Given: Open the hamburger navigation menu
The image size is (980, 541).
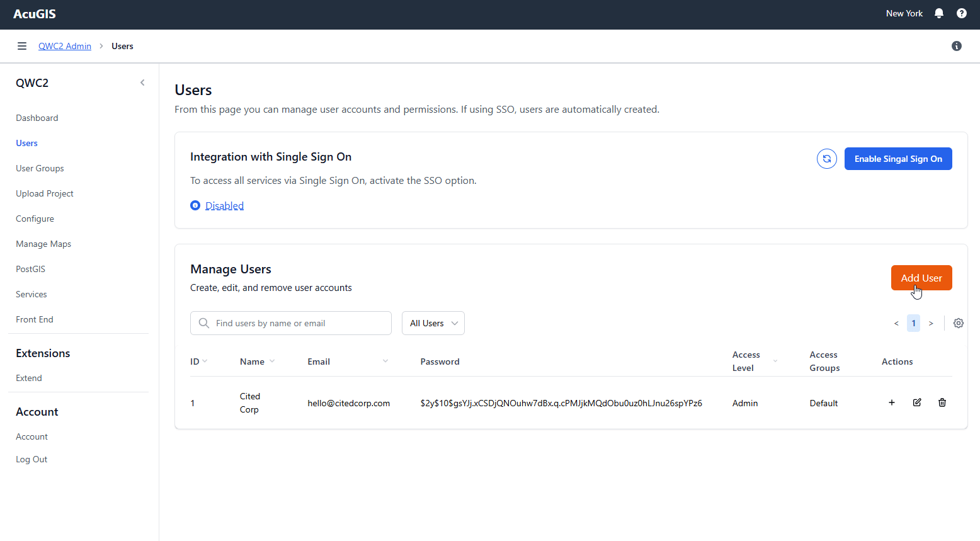Looking at the screenshot, I should [22, 46].
